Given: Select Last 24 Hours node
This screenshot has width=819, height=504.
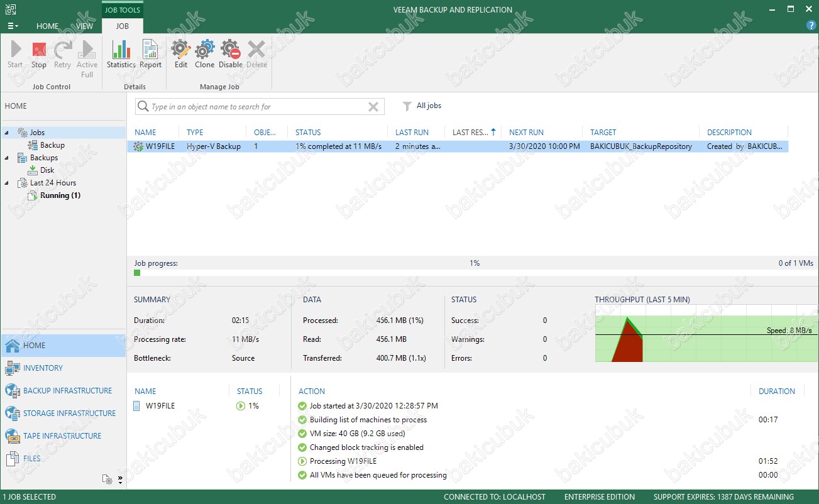Looking at the screenshot, I should (x=53, y=183).
